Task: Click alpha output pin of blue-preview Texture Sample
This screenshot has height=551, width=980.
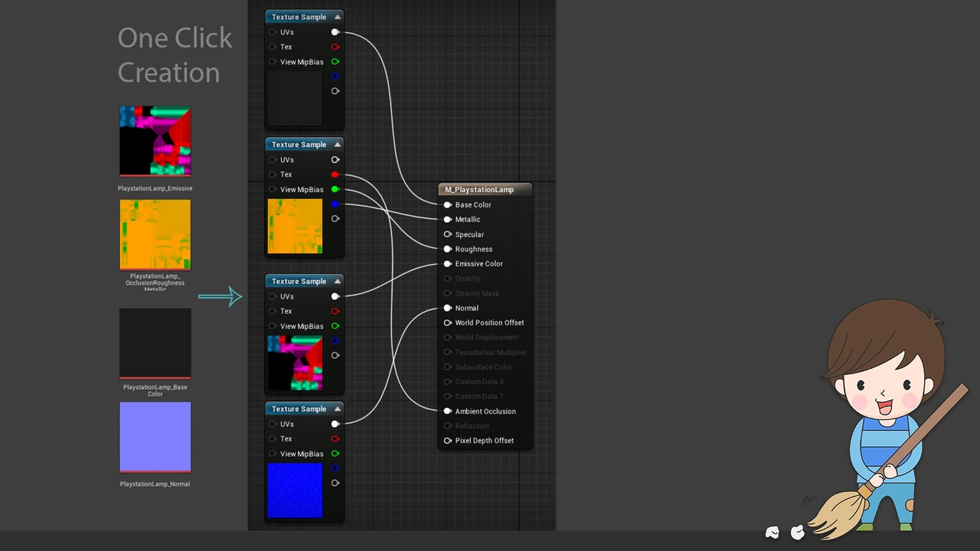Action: click(x=335, y=483)
